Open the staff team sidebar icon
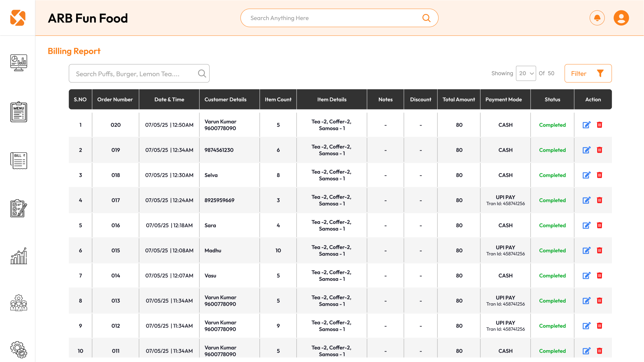The height and width of the screenshot is (362, 644). (19, 303)
